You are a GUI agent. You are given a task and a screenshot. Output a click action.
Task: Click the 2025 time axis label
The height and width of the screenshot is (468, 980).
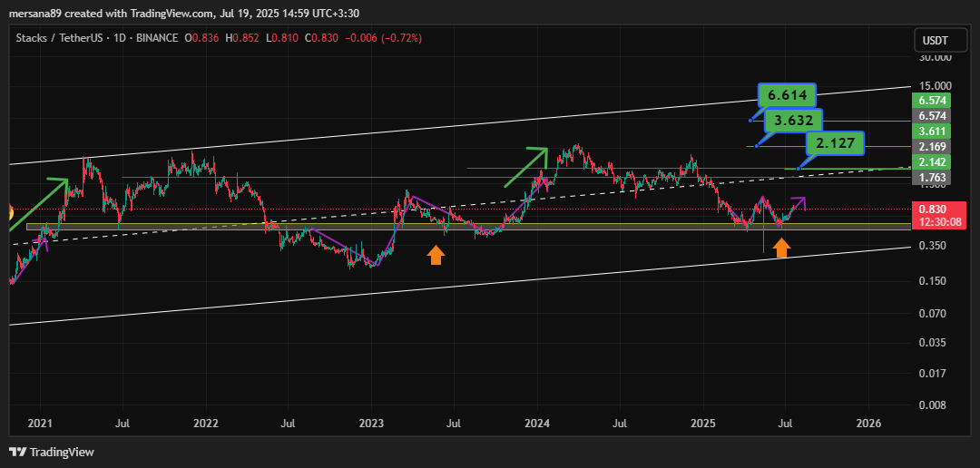pos(703,424)
